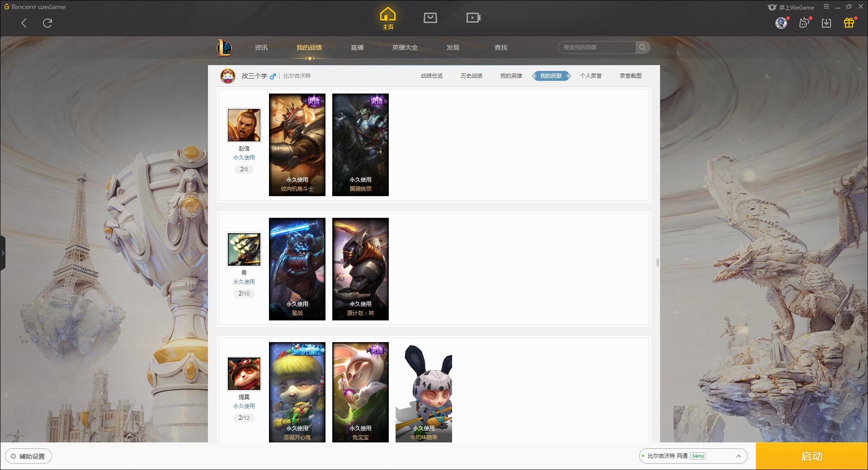
Task: Click the League of Legends logo icon
Action: pyautogui.click(x=224, y=47)
